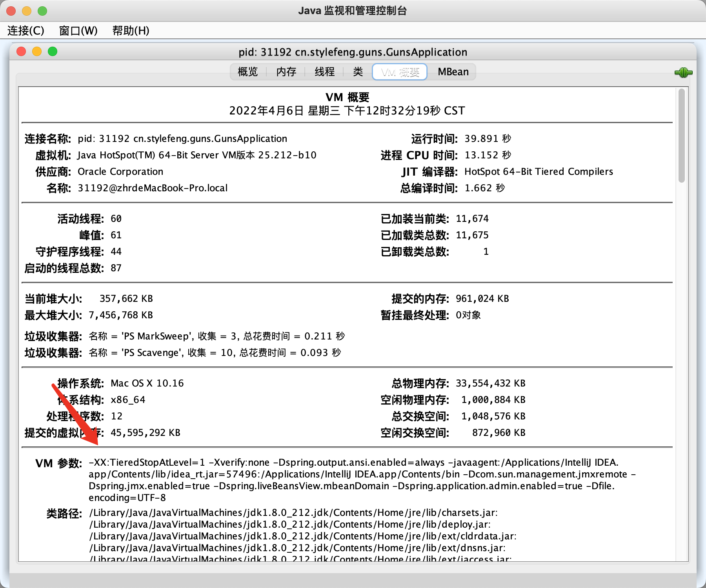706x588 pixels.
Task: Click free physical memory 1,000,884 KB
Action: point(493,400)
